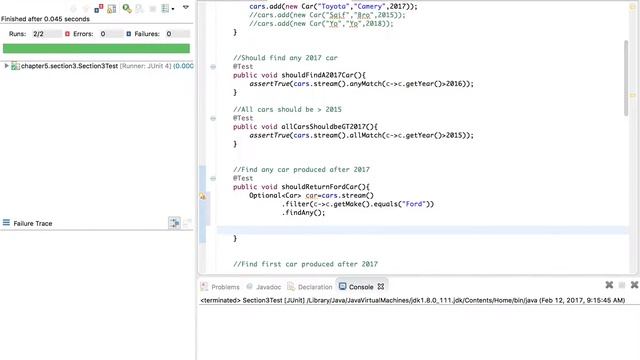
Task: Click the grayed Stop JUnit Test Run icon
Action: (x=153, y=9)
